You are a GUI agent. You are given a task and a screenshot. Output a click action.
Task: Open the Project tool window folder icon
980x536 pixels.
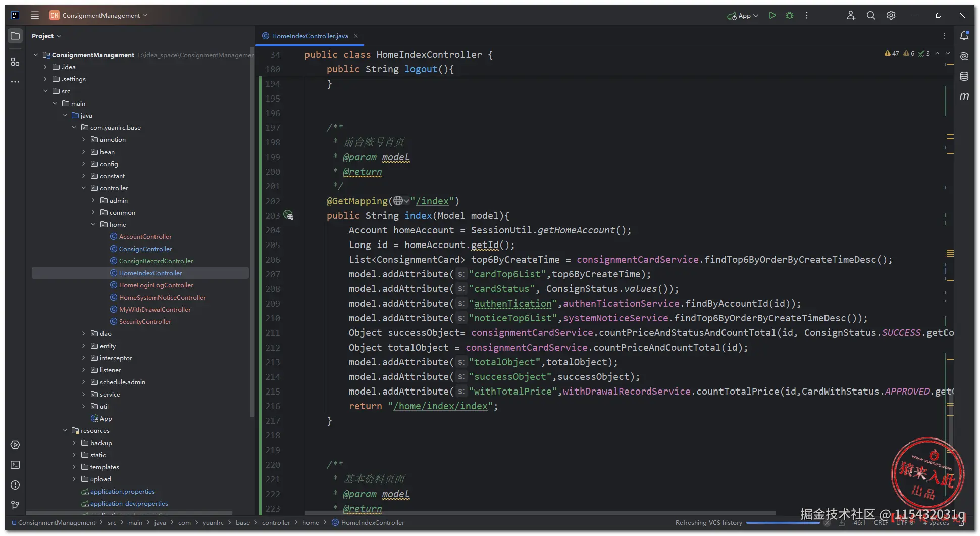coord(15,36)
